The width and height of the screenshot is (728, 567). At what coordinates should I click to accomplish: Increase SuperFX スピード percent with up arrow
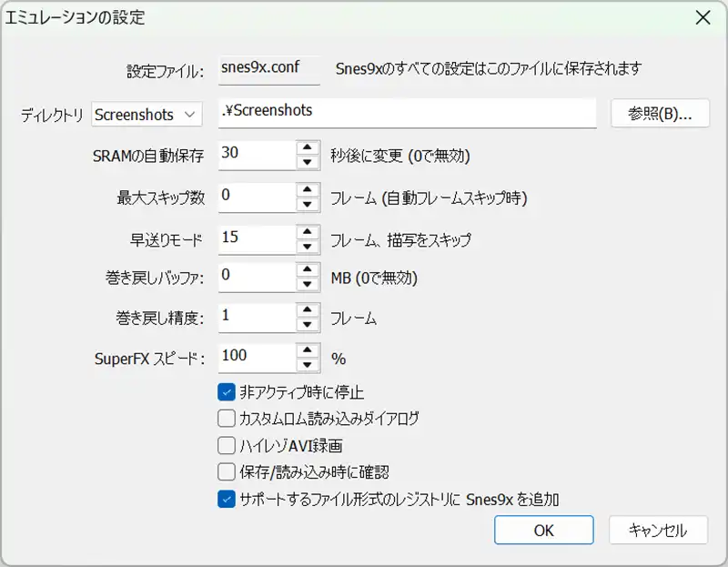click(308, 350)
